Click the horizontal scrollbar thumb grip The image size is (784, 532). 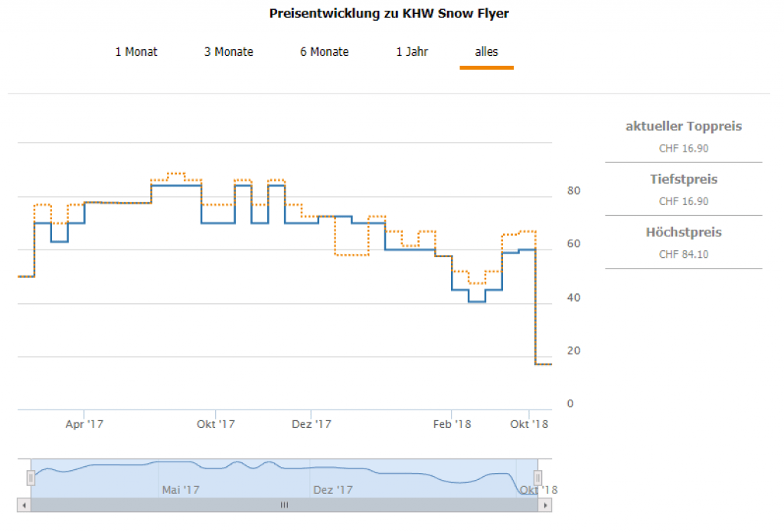[x=284, y=505]
